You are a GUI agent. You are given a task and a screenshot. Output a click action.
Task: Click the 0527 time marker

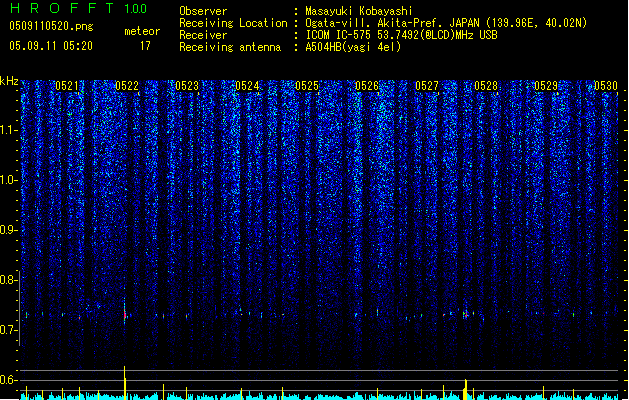tap(427, 86)
